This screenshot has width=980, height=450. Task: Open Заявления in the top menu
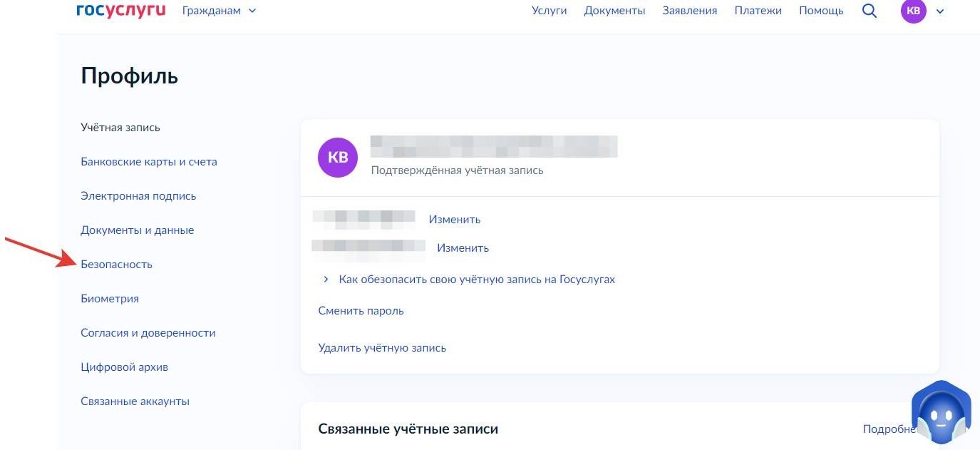point(690,11)
